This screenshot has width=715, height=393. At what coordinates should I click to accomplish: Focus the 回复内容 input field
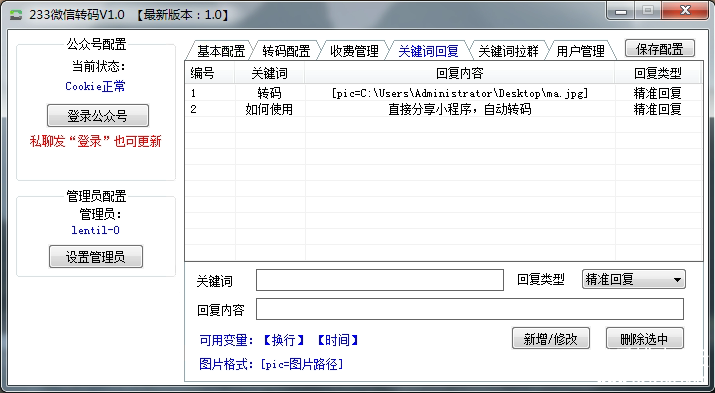pyautogui.click(x=470, y=309)
